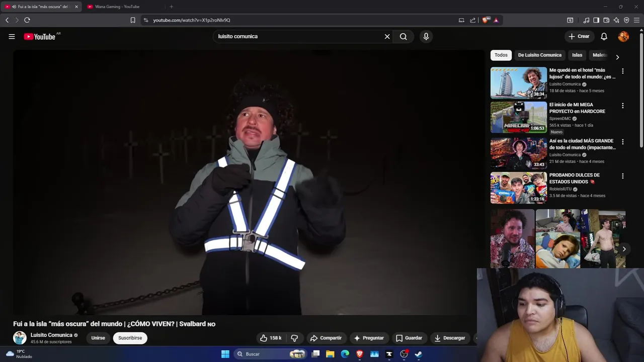Like the video with thumbs up

pos(271,338)
